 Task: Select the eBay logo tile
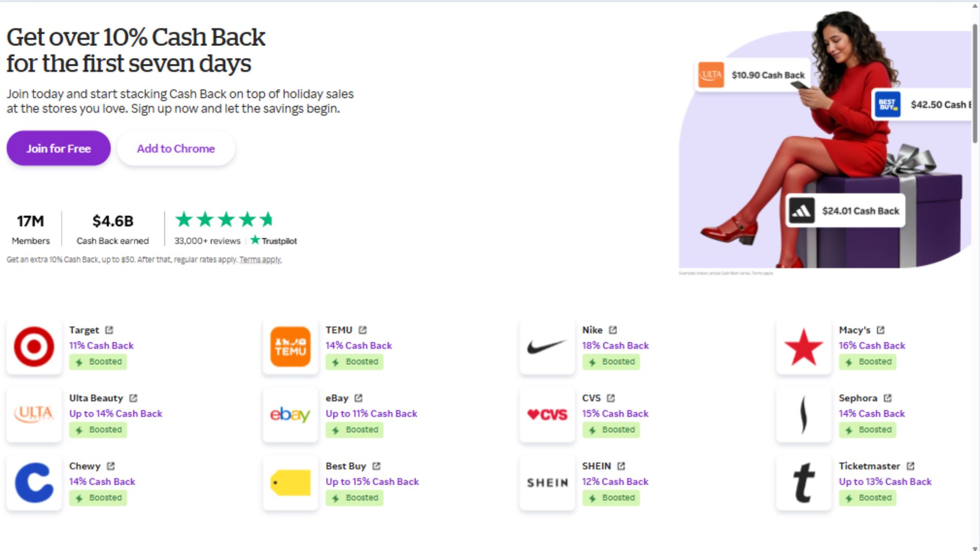[x=290, y=415]
